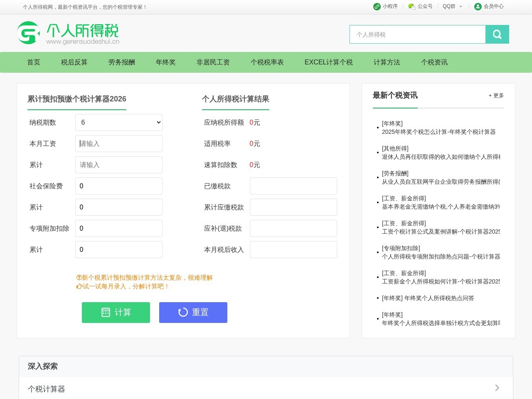Click the 累计应缴税款 result field

pos(293,207)
